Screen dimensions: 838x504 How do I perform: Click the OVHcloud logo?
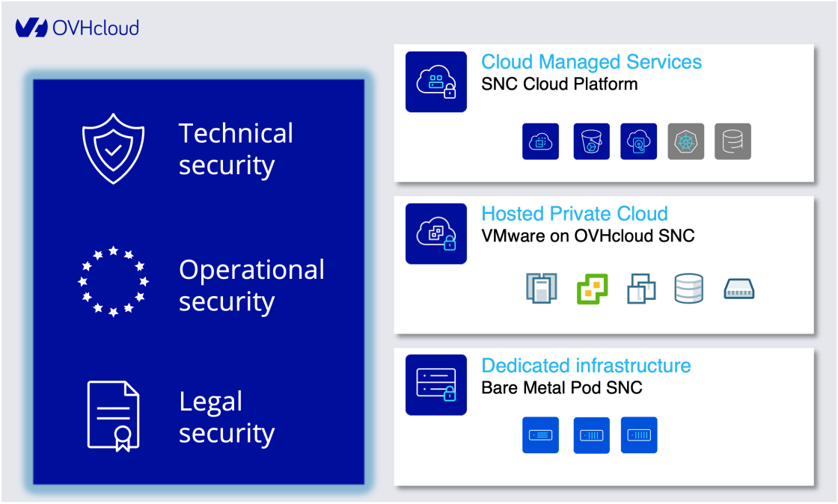click(x=77, y=28)
